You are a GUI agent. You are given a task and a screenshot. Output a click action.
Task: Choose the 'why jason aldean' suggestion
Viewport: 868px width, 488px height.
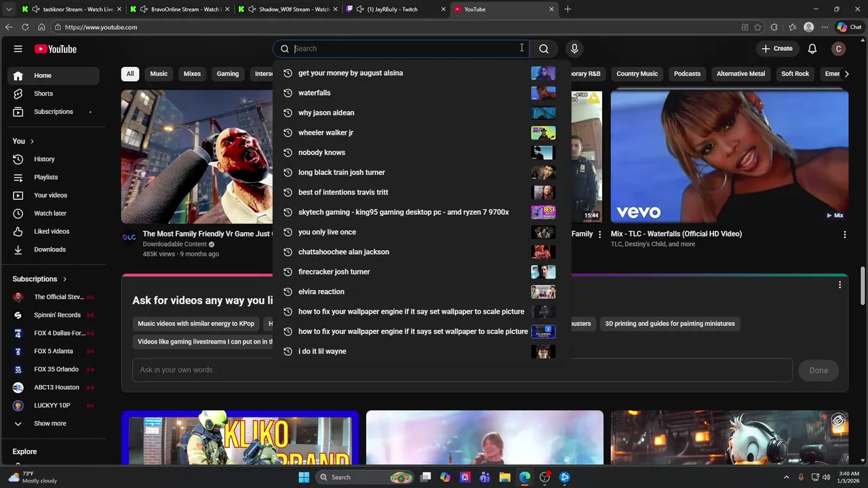point(421,113)
